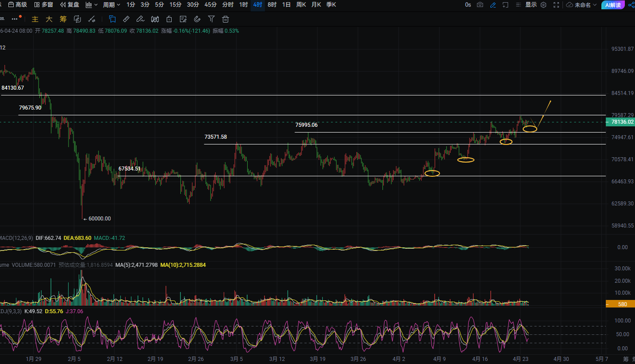The width and height of the screenshot is (635, 364).
Task: Open the funnel filter tool
Action: [211, 19]
